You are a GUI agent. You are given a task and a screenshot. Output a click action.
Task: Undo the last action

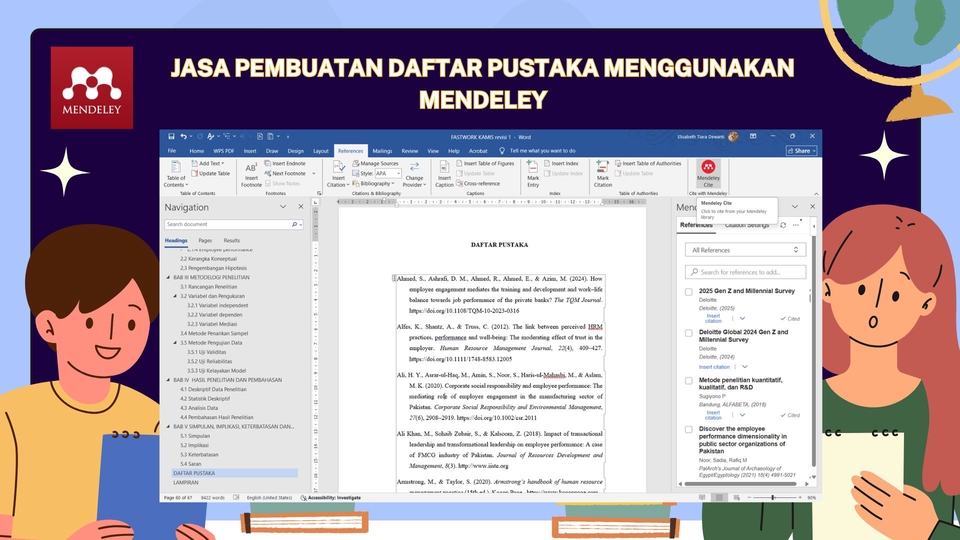(183, 137)
